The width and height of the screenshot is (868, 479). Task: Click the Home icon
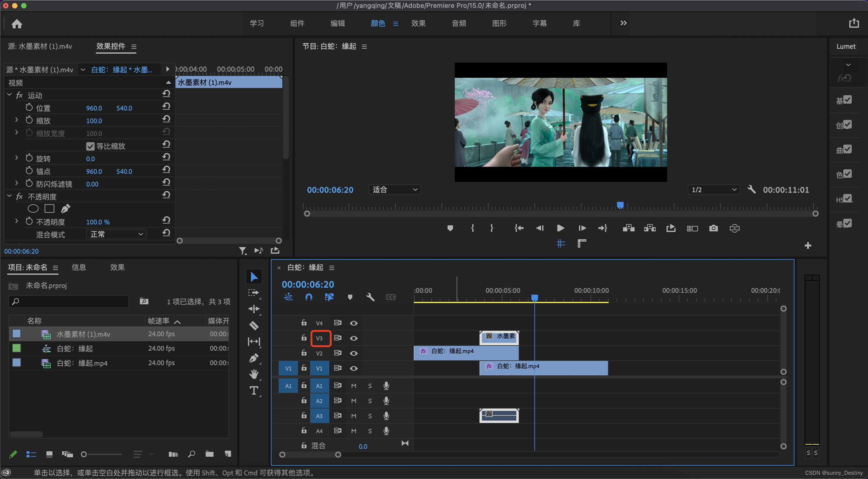(17, 23)
